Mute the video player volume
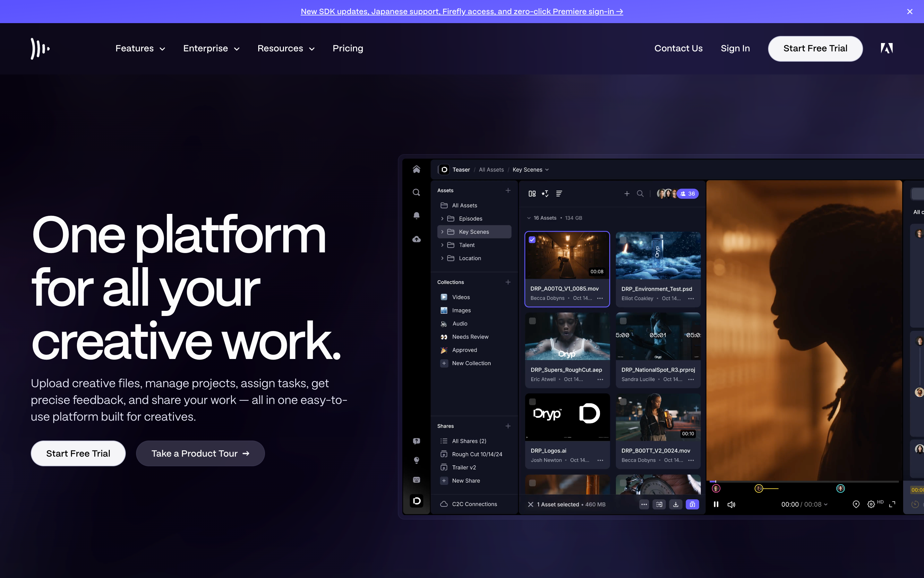The image size is (924, 578). 731,504
